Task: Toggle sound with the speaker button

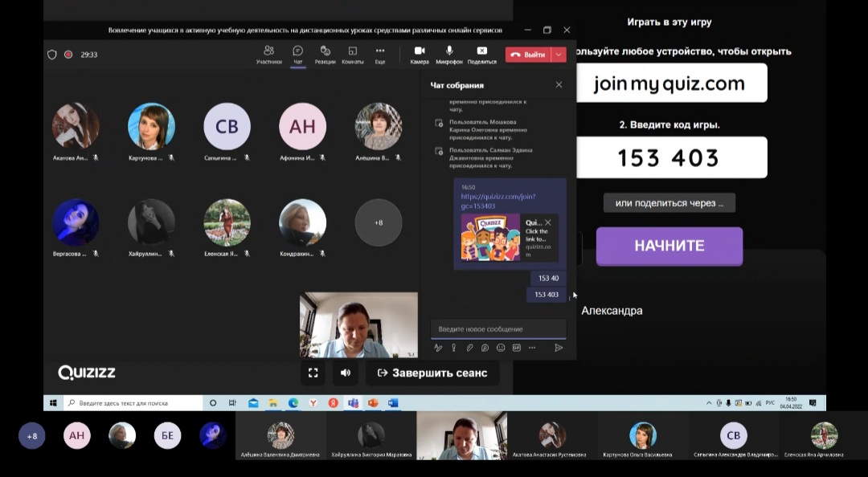Action: 346,373
